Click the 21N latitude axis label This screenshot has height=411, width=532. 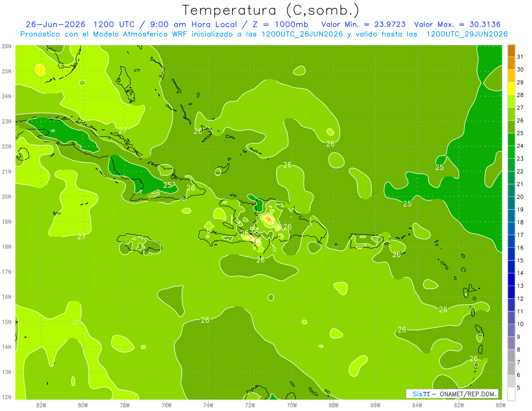click(x=6, y=172)
